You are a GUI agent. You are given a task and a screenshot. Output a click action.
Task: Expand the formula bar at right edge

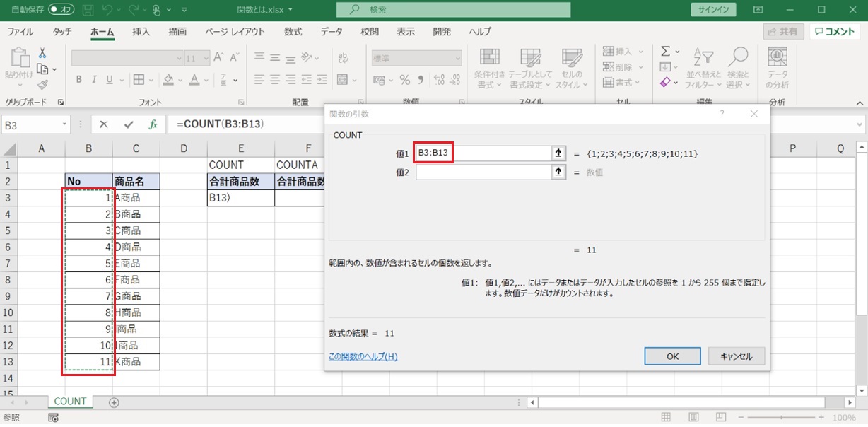coord(860,124)
